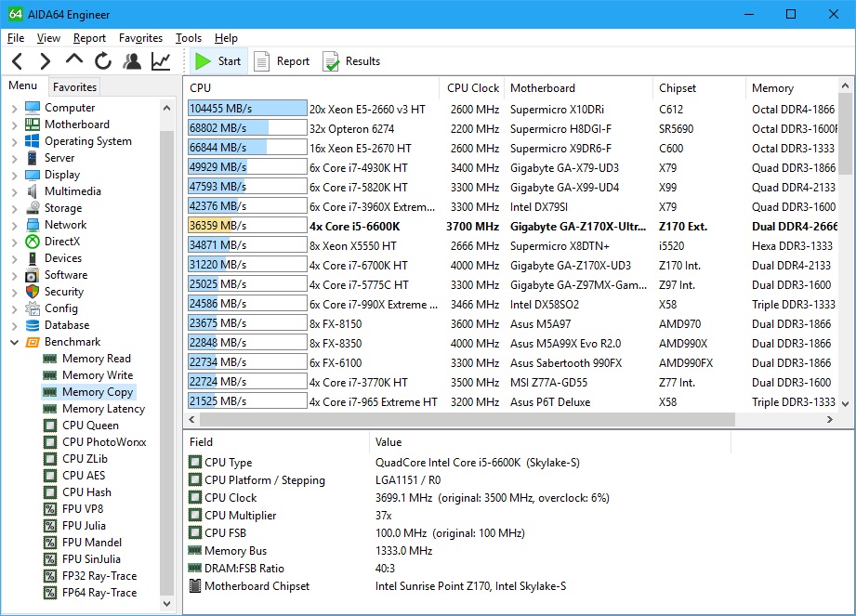This screenshot has height=616, width=856.
Task: Click the tree panel scroll-down arrow
Action: 167,603
